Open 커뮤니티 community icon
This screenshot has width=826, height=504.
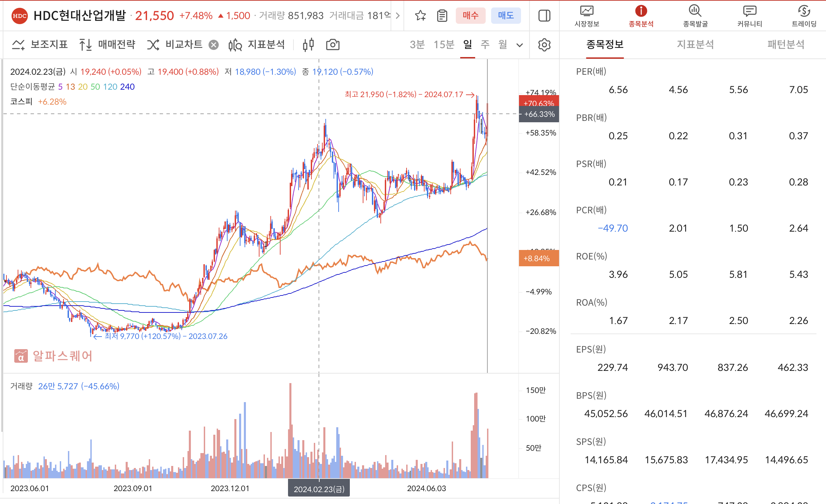(x=750, y=16)
